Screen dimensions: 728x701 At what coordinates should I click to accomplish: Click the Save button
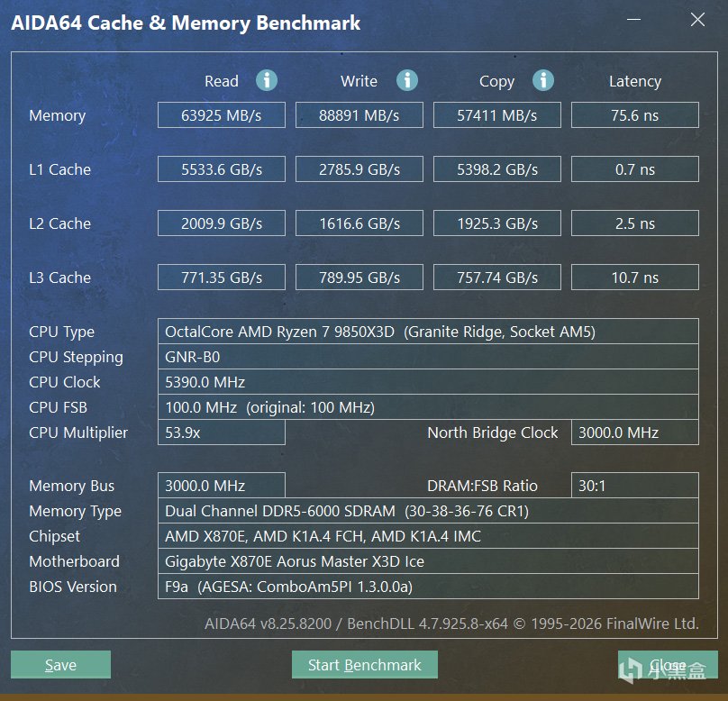61,664
